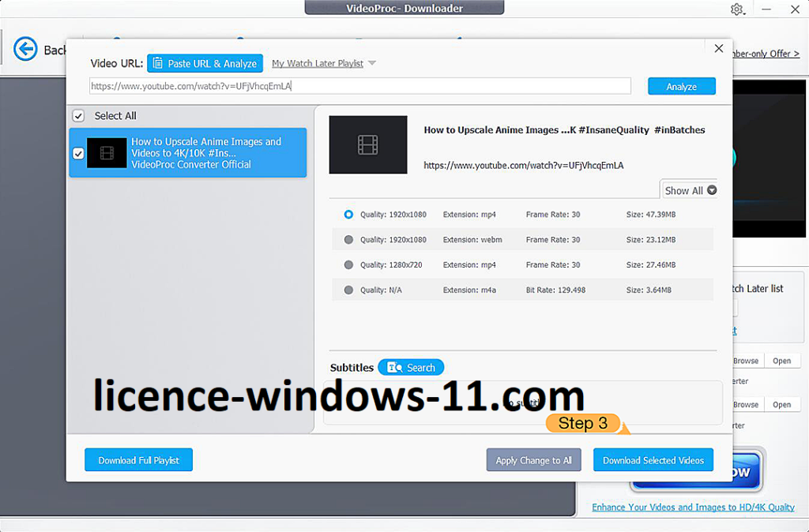This screenshot has height=532, width=809.
Task: Click the Paste URL & Analyze button
Action: click(x=205, y=64)
